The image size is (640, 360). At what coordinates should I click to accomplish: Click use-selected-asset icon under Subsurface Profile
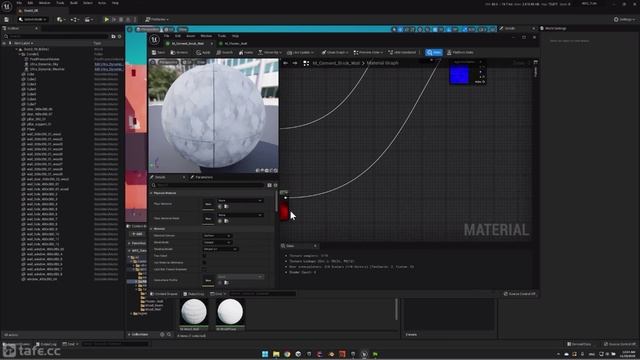(x=220, y=282)
